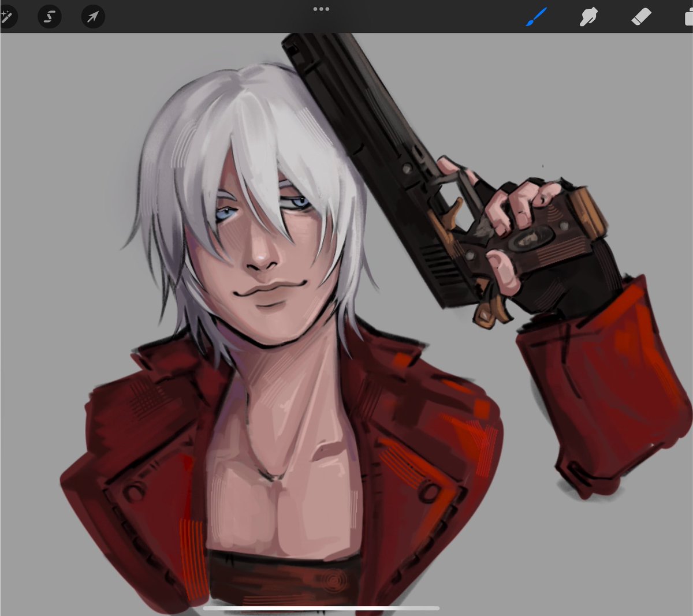Open the Selection tool
Viewport: 693px width, 616px height.
coord(50,17)
